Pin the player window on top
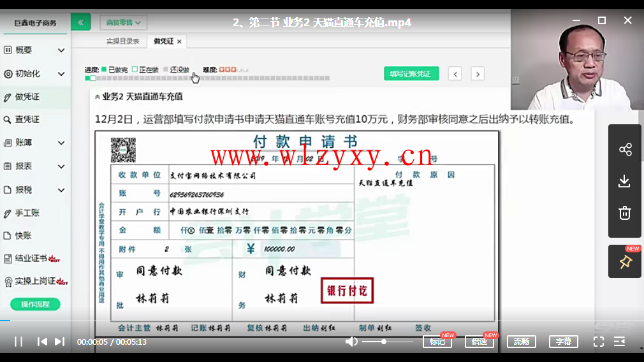 tap(626, 262)
